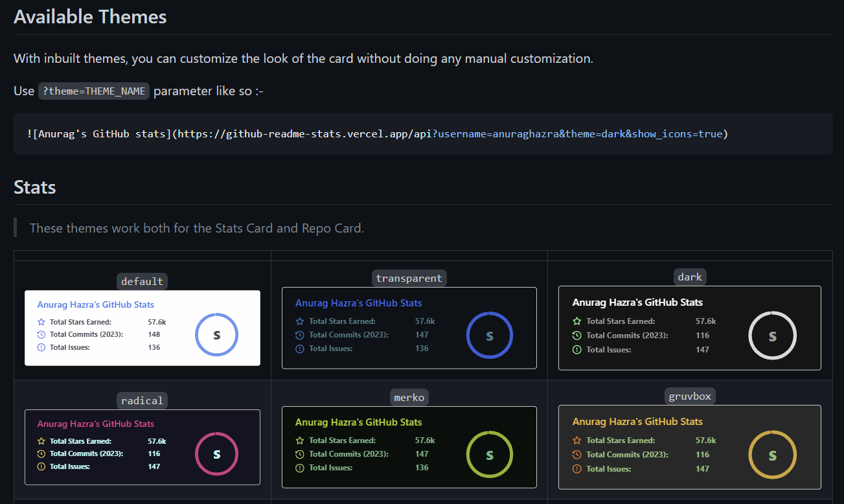Click the star icon in merko card
Screen dimensions: 844x504
pos(299,441)
